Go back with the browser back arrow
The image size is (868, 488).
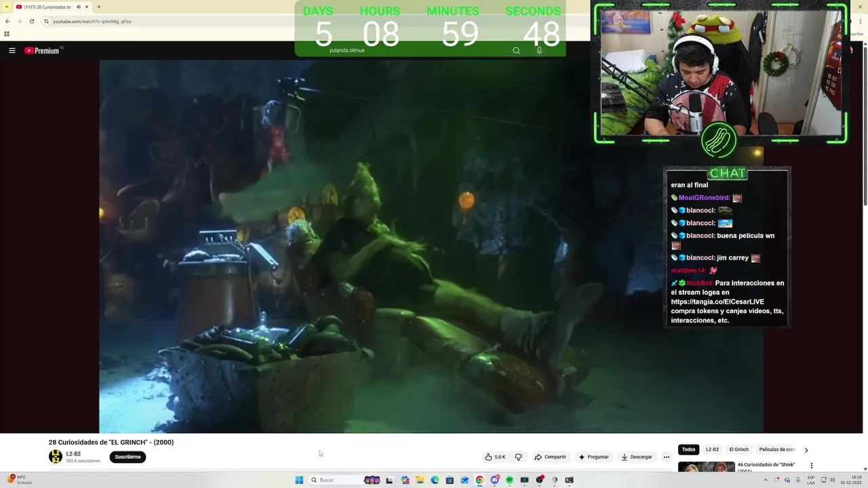pyautogui.click(x=7, y=21)
